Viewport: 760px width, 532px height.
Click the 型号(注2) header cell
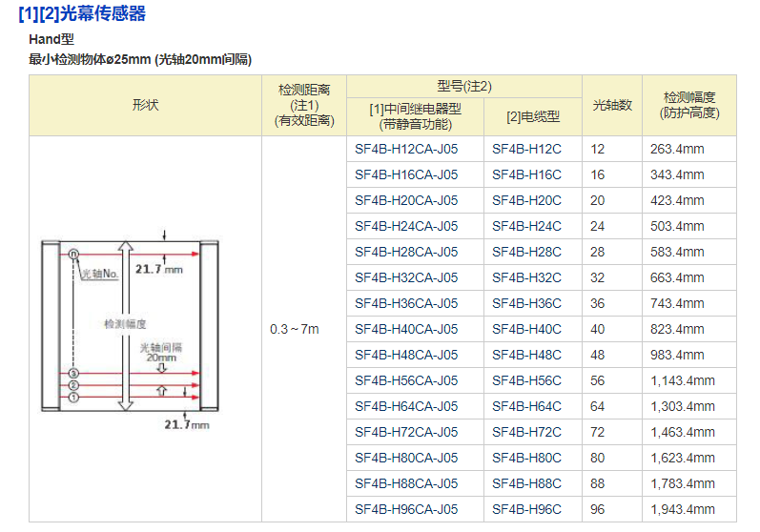click(x=463, y=86)
